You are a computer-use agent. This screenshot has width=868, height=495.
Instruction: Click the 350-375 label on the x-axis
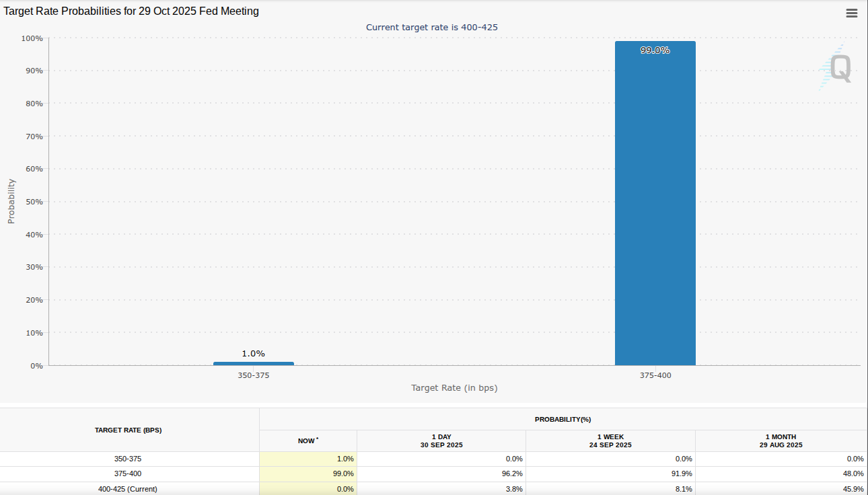tap(253, 375)
